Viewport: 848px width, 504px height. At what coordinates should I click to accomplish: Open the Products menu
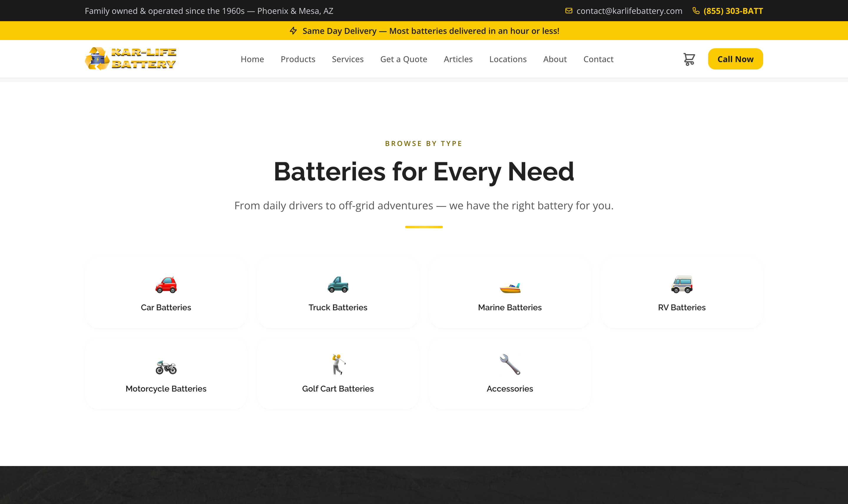[298, 59]
